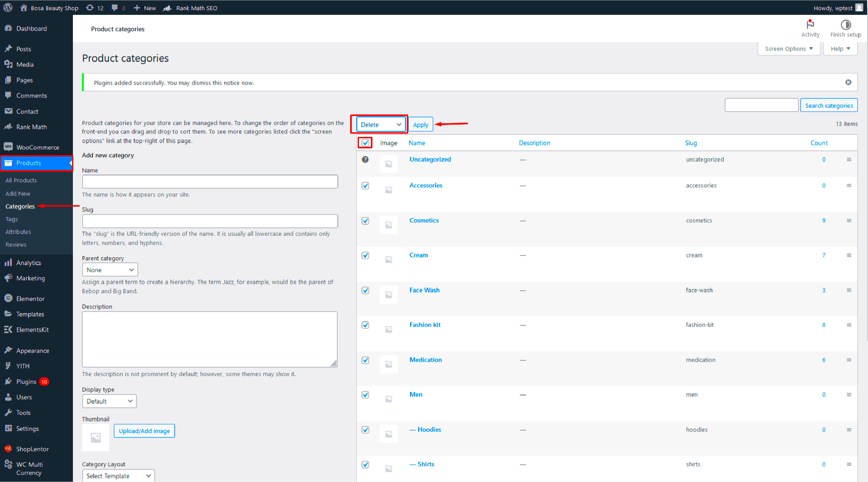Open the New content menu in admin bar
The image size is (868, 482).
click(145, 8)
